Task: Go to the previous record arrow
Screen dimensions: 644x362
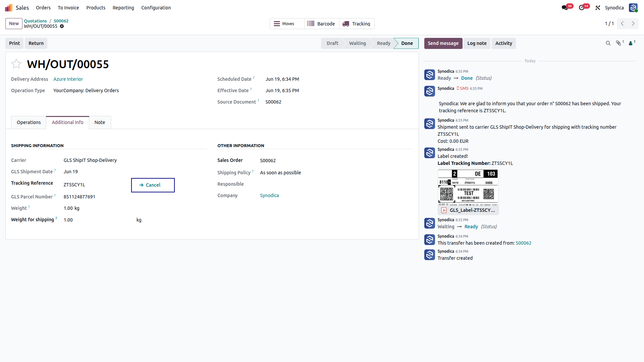Action: click(x=622, y=23)
